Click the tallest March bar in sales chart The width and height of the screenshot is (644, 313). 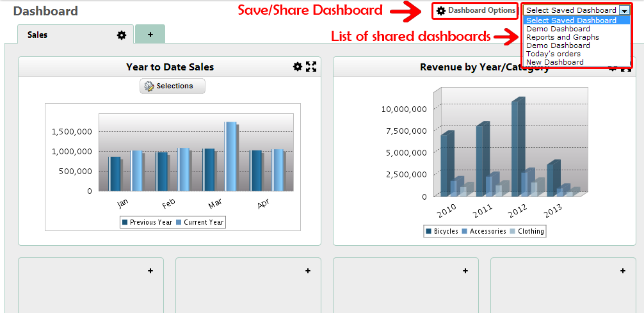pos(230,156)
